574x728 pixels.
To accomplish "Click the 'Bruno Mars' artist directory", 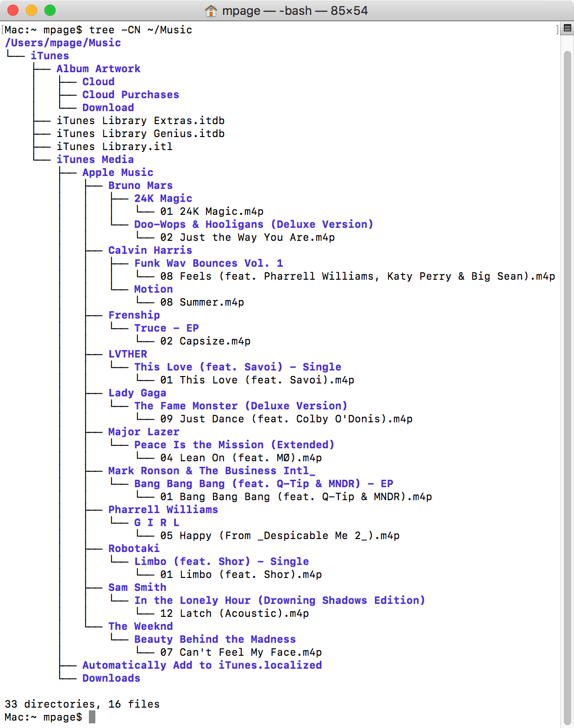I will 140,185.
